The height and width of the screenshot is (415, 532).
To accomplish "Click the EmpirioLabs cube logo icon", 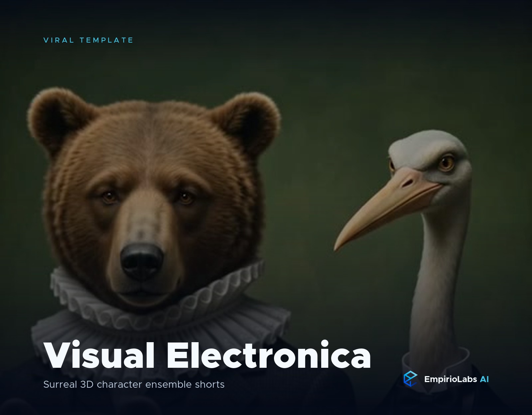I will [x=410, y=379].
